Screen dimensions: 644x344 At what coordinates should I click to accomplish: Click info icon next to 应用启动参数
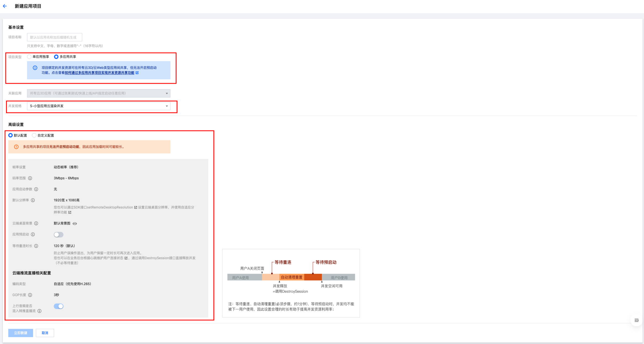[36, 189]
